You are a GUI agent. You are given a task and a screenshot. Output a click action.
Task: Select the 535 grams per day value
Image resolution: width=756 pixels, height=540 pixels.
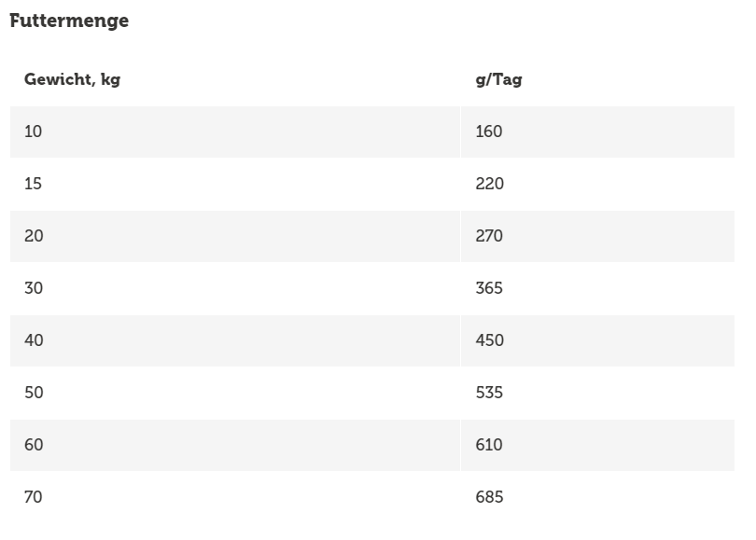point(489,393)
